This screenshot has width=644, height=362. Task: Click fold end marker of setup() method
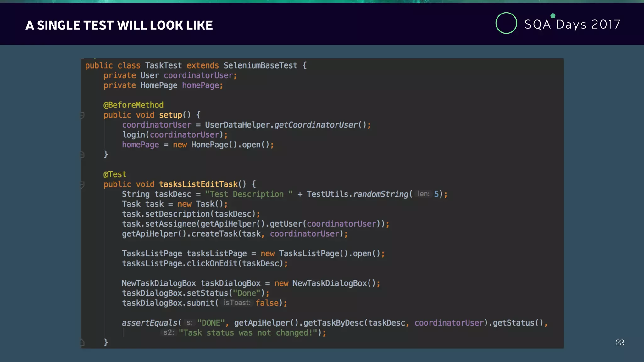tap(82, 155)
